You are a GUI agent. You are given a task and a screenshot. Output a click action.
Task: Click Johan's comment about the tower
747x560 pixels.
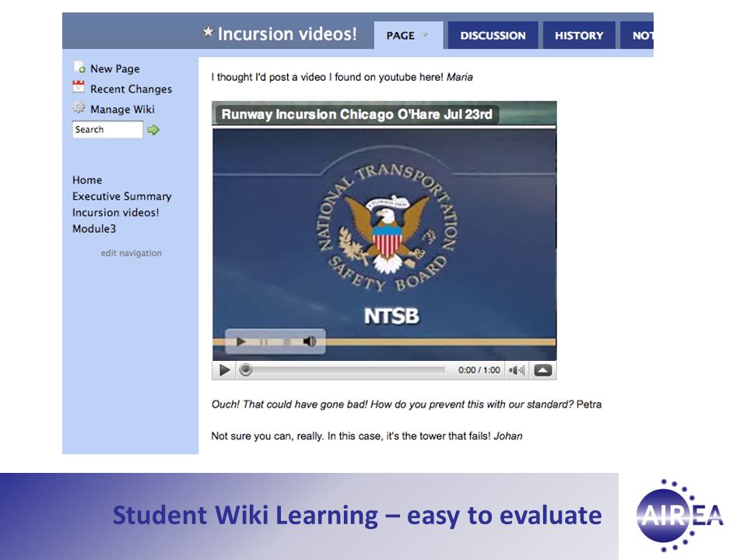366,436
